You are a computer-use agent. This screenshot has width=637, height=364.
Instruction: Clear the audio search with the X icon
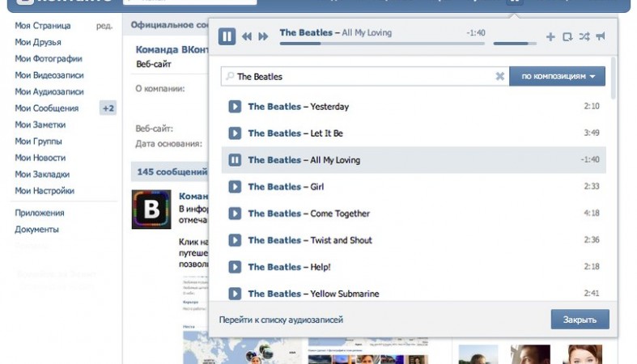500,76
